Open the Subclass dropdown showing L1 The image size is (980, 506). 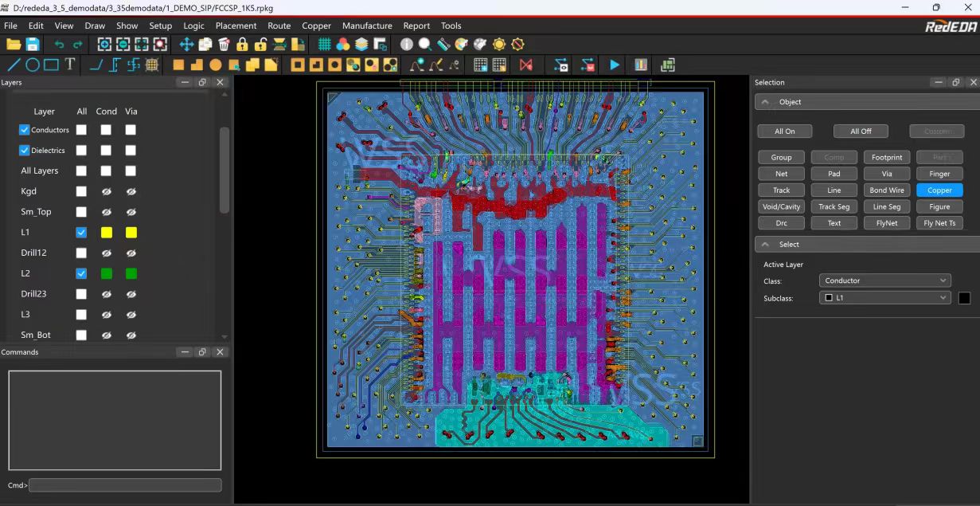[884, 298]
